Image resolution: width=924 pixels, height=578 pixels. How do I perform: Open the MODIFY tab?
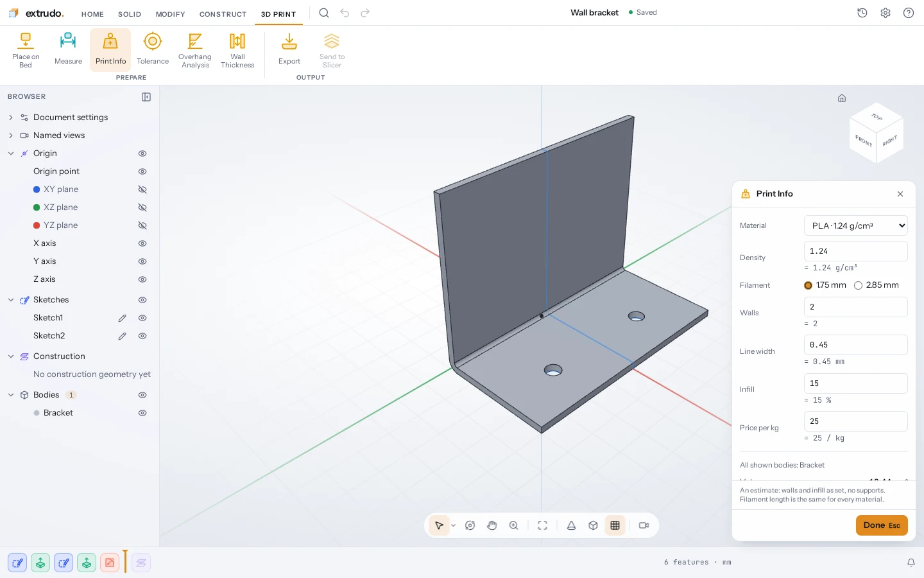171,14
